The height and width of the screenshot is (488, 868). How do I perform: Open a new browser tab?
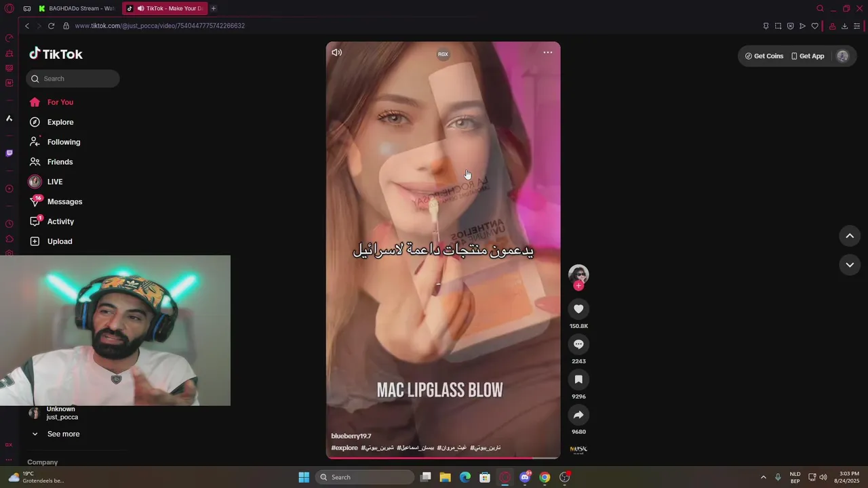[x=214, y=8]
